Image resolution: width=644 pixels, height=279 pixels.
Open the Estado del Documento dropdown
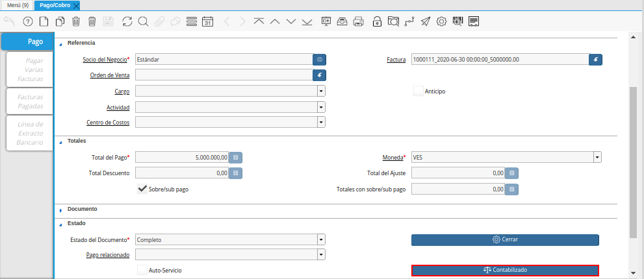coord(321,239)
